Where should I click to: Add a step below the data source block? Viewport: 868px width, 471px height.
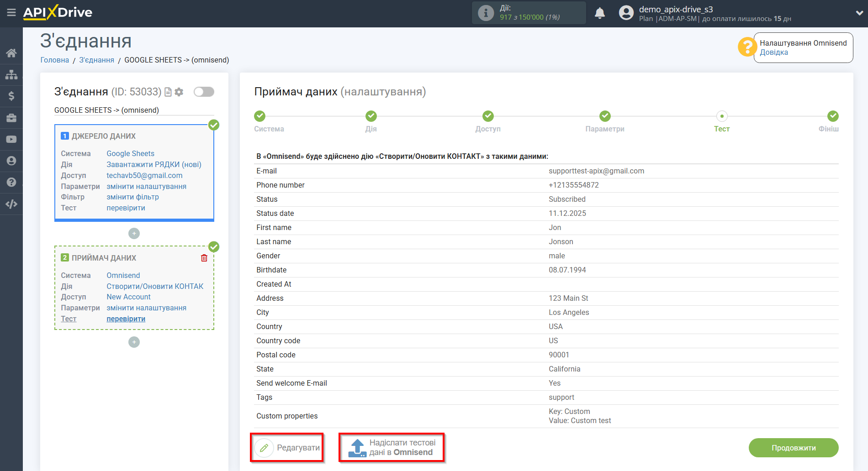pos(134,234)
